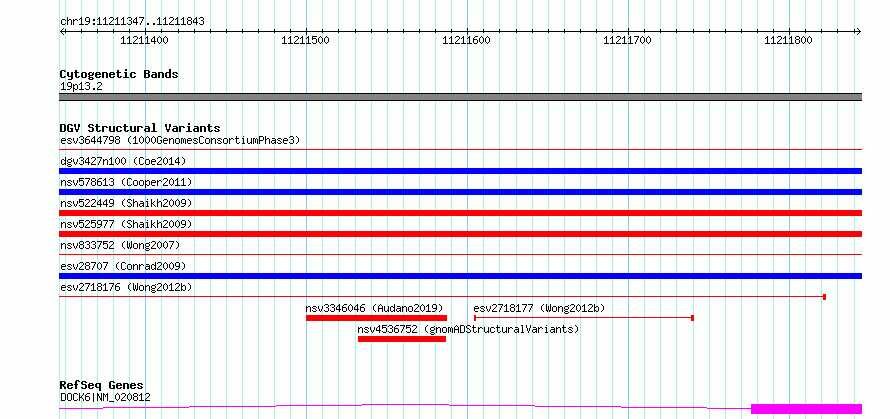
Task: Click the red nsv525977 variant bar
Action: pyautogui.click(x=461, y=234)
